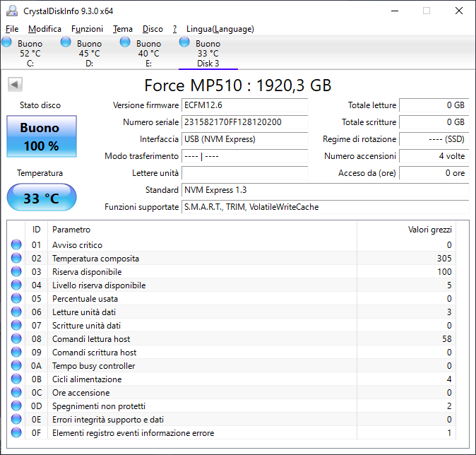Click status orb of row 07 Scritture unità dati
The image size is (476, 455).
click(x=16, y=325)
